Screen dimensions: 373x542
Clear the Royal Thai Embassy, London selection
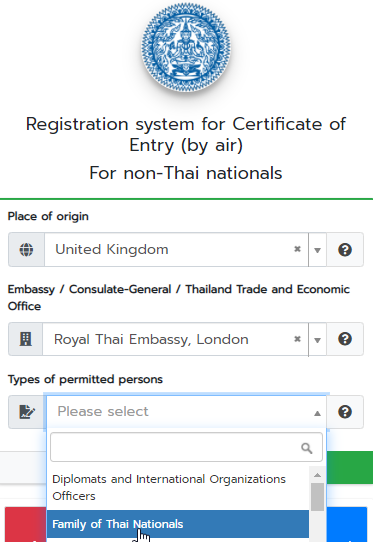pyautogui.click(x=297, y=339)
